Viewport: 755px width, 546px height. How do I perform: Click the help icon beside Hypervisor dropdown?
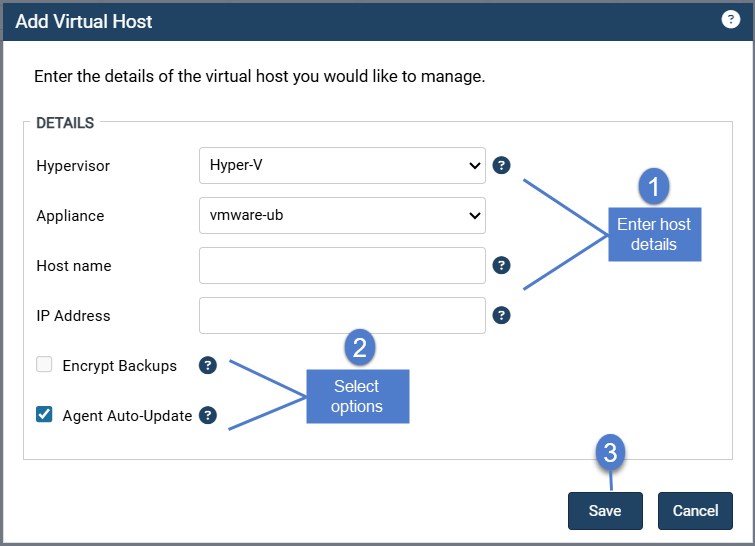(x=502, y=165)
